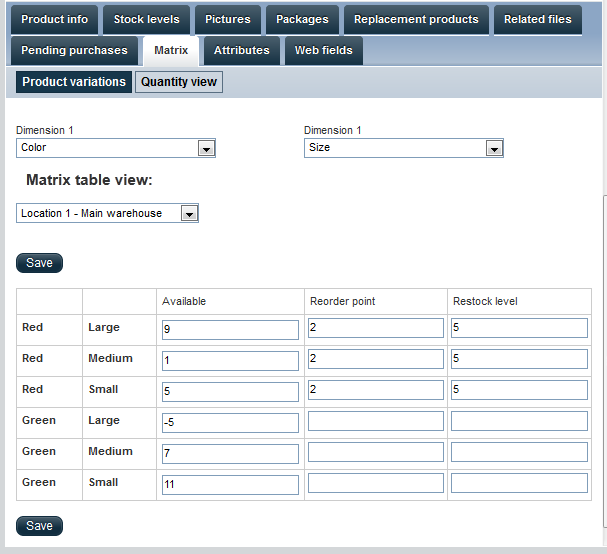
Task: Go to the Packages tab
Action: click(x=302, y=20)
